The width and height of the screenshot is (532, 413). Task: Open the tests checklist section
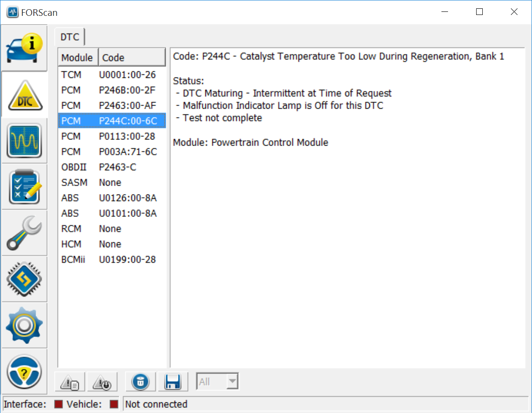(x=24, y=186)
